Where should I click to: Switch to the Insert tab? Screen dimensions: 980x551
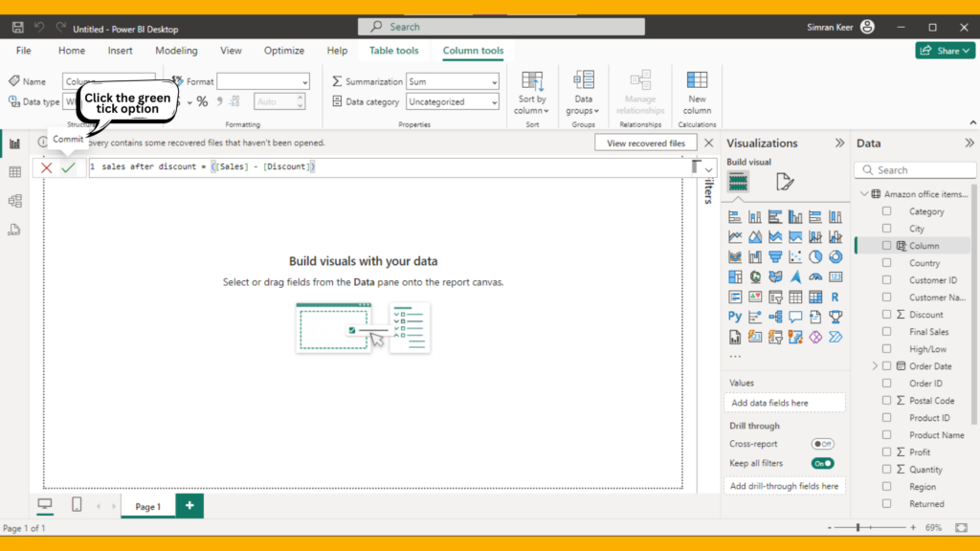click(x=120, y=51)
